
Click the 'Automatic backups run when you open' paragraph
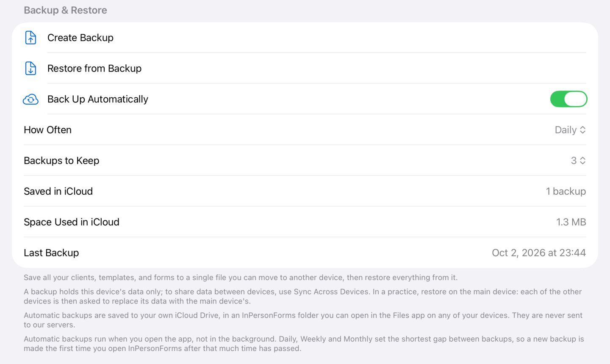point(304,344)
